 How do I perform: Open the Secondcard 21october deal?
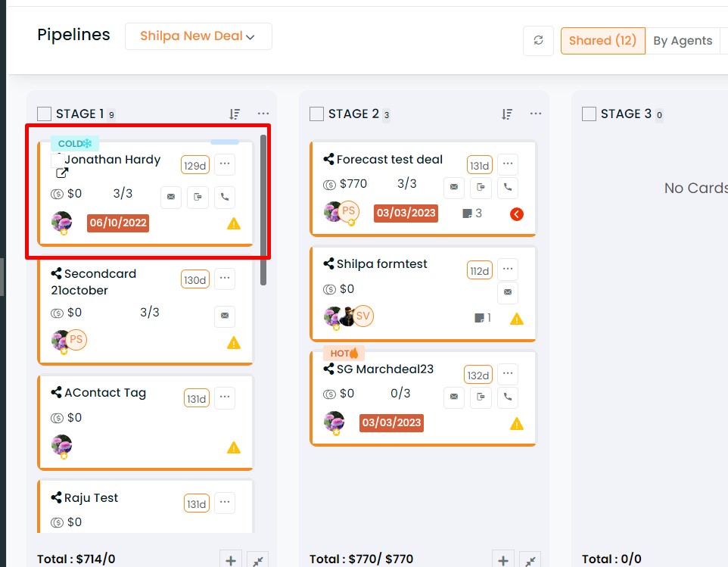[x=93, y=282]
